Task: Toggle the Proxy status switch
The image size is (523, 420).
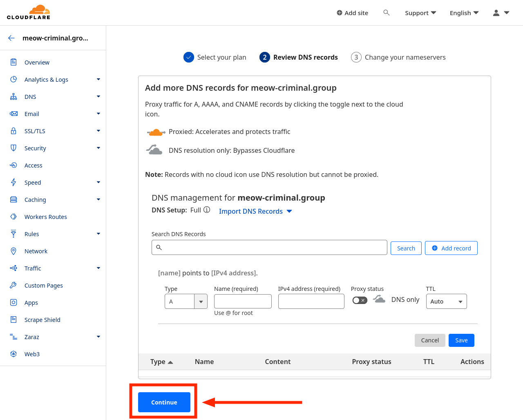Action: click(360, 300)
